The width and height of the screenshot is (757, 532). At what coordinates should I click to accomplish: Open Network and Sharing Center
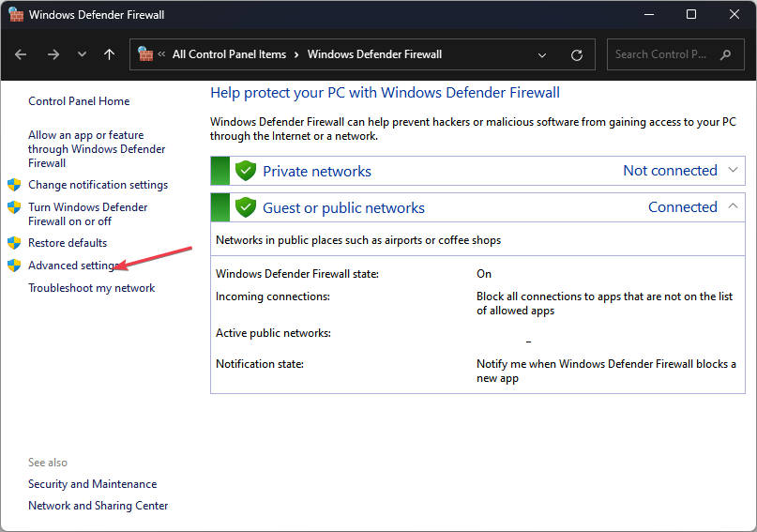click(98, 506)
